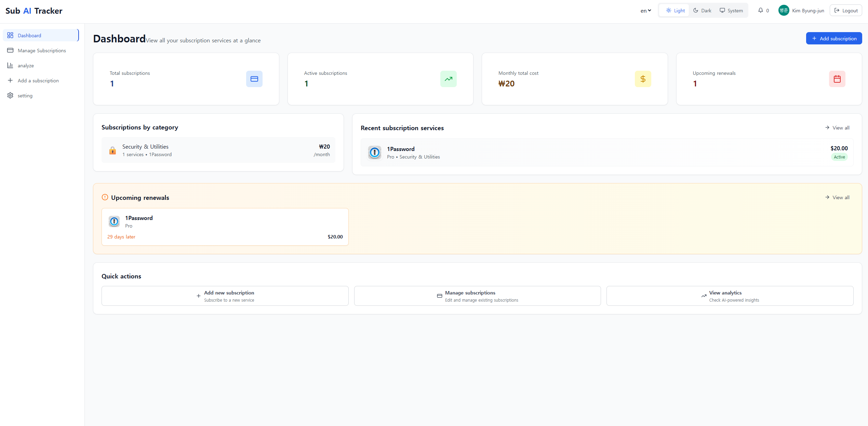Click the user avatar next to Kim Byung-jun
Viewport: 868px width, 426px height.
tap(783, 10)
